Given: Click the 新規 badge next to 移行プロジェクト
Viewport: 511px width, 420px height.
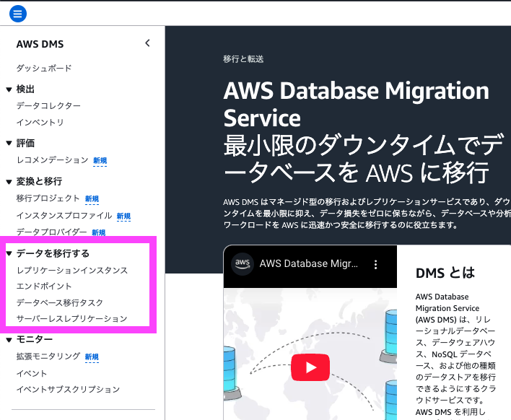Looking at the screenshot, I should click(92, 198).
